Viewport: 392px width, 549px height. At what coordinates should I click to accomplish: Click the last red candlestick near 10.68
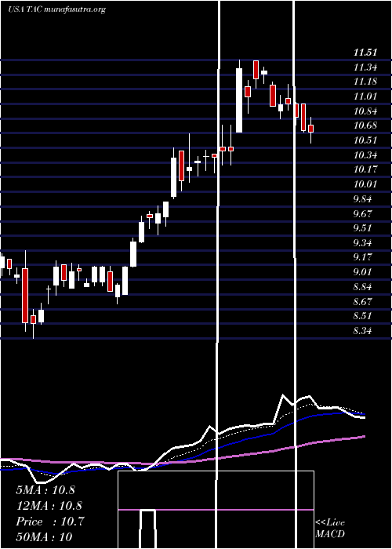tap(310, 129)
